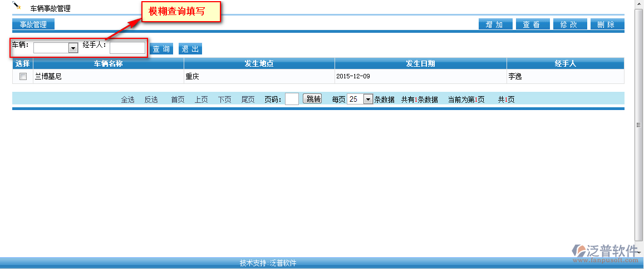Tick the checkbox for 兰博基尼 row
Viewport: 644px width, 269px height.
point(23,76)
